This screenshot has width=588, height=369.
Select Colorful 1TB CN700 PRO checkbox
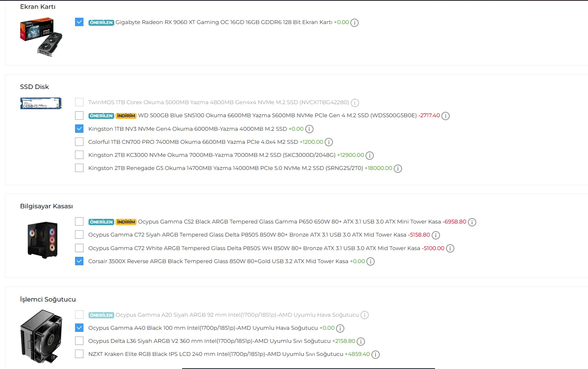[79, 142]
